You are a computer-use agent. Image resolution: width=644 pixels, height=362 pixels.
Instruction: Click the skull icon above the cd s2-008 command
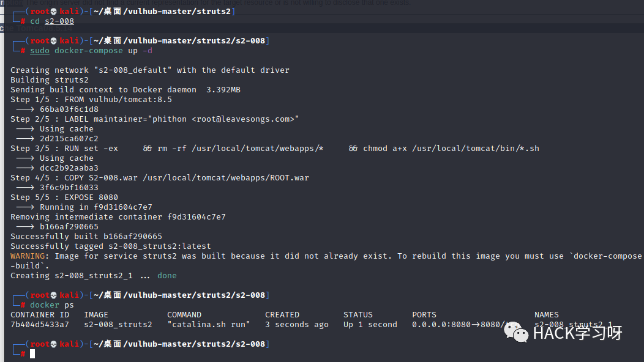click(53, 12)
